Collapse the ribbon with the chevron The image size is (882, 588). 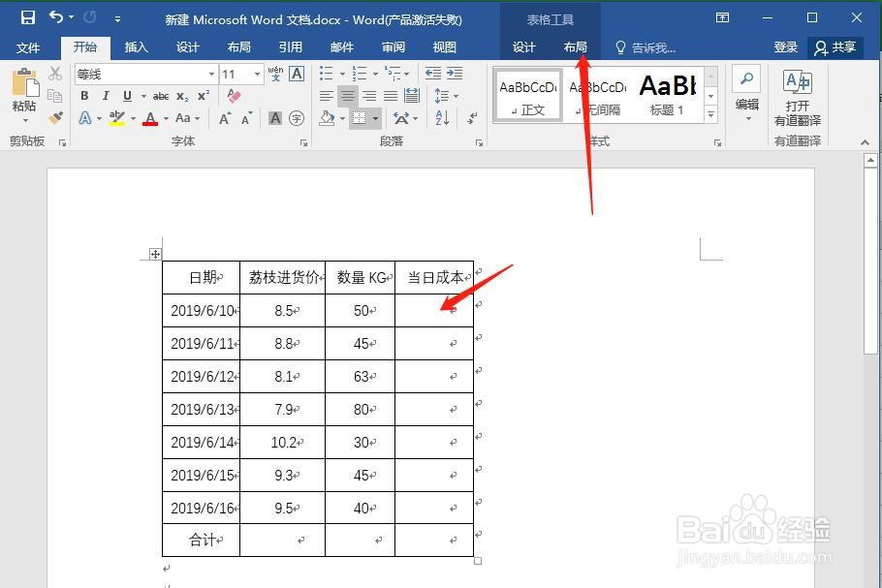click(866, 142)
